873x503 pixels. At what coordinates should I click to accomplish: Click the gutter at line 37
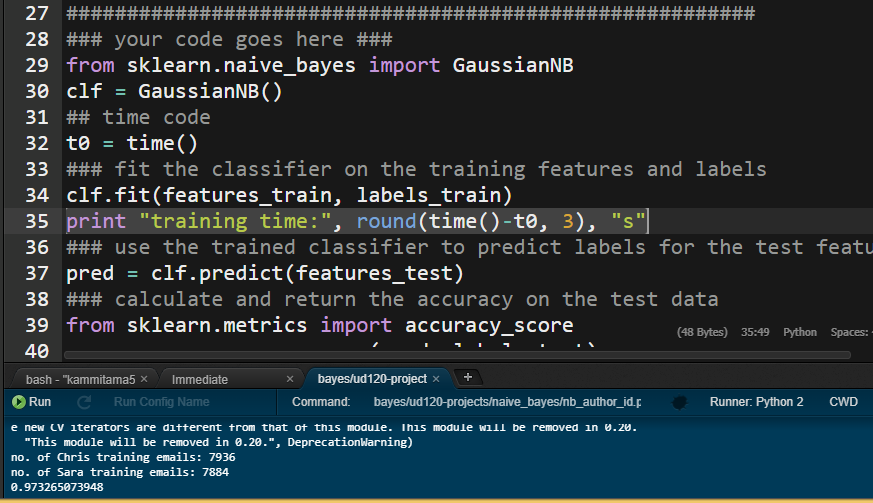pos(37,273)
